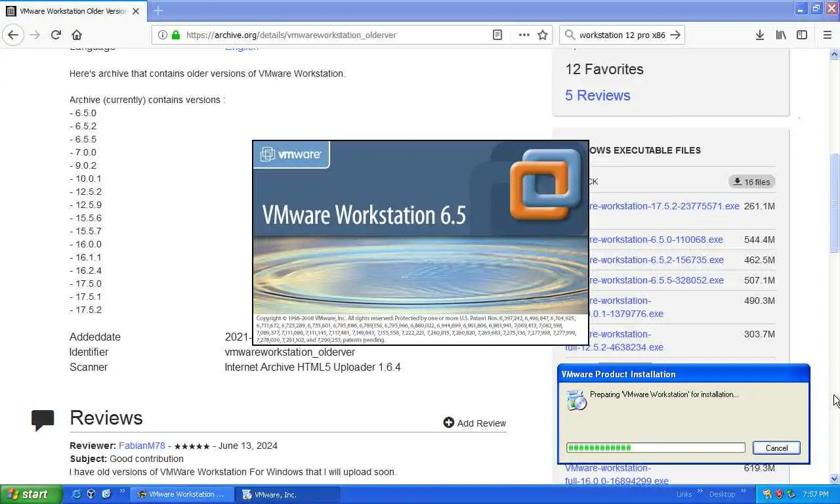
Task: Open the Firefox library menu
Action: coord(781,35)
